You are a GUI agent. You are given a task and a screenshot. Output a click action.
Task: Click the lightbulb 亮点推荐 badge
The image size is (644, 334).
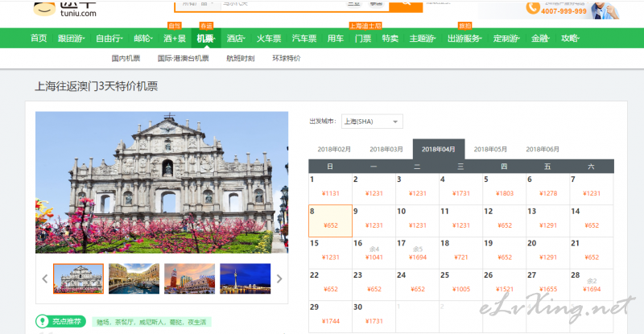61,321
